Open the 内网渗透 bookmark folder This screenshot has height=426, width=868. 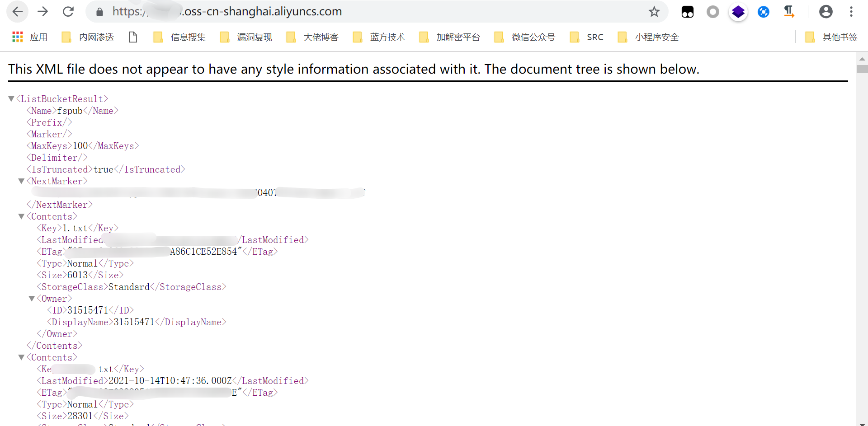(x=88, y=37)
